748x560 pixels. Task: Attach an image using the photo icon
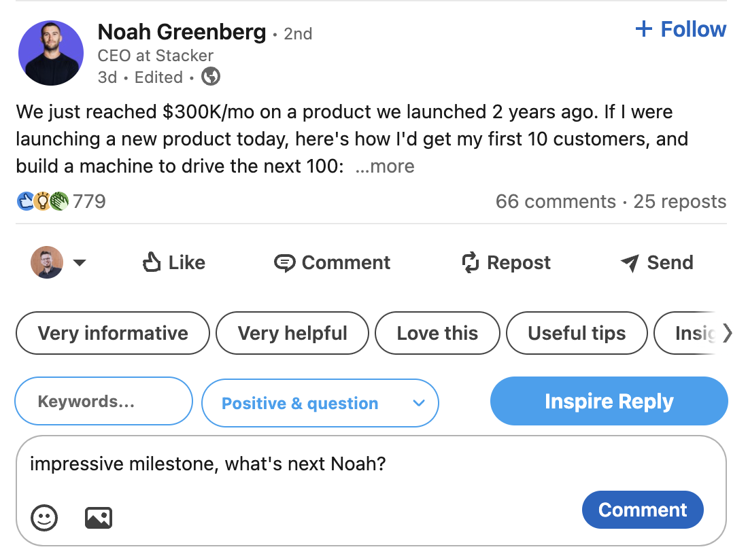tap(97, 517)
